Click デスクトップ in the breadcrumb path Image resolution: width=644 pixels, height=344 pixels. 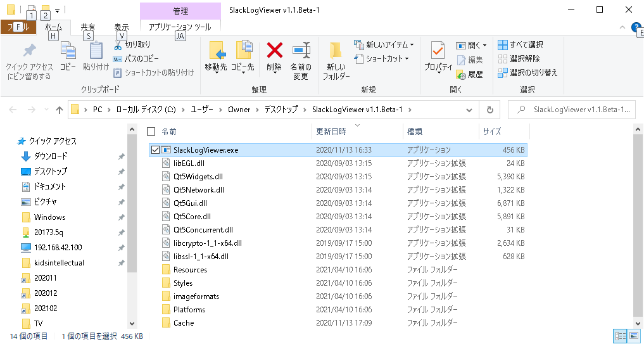click(281, 110)
